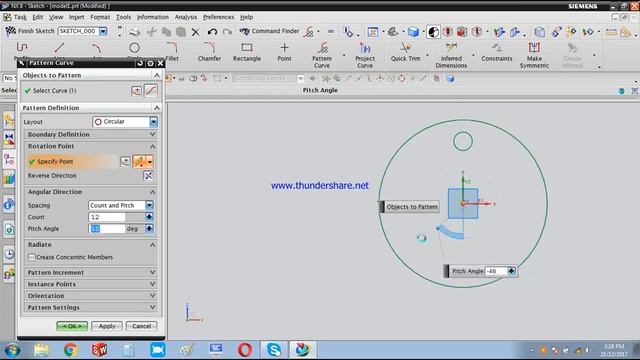640x360 pixels.
Task: Click the Select Curve add-selection icon
Action: pos(136,91)
